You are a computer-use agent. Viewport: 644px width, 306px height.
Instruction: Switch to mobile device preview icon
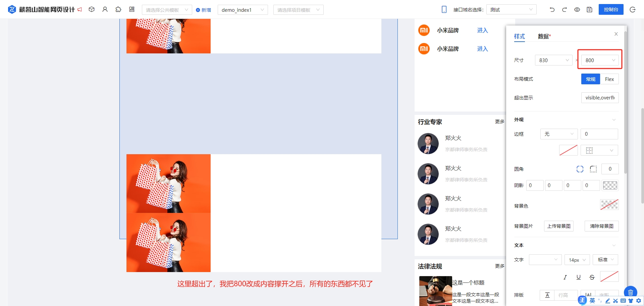(444, 10)
